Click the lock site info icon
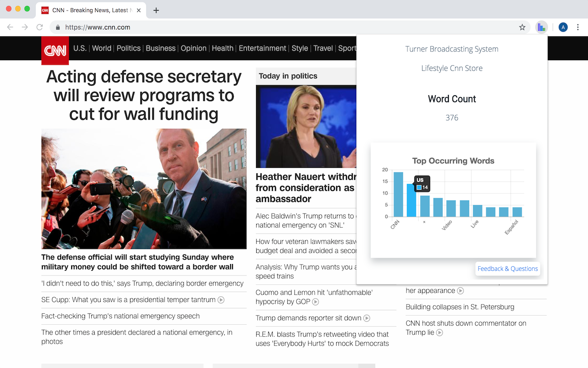The height and width of the screenshot is (368, 588). pyautogui.click(x=57, y=27)
